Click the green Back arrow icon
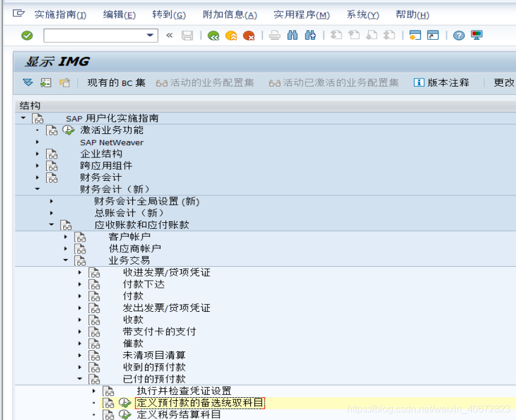516x420 pixels. (213, 35)
